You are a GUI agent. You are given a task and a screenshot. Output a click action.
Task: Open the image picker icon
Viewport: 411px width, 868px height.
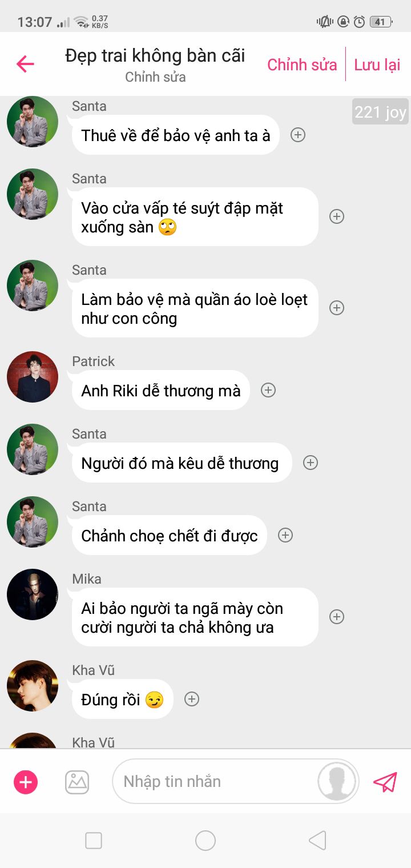77,782
